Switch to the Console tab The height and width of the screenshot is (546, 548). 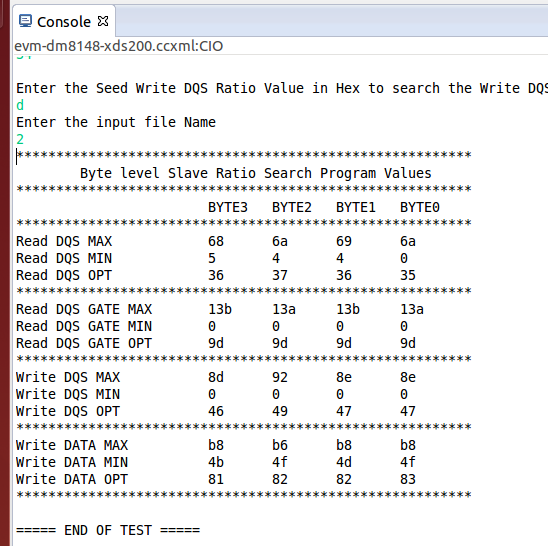64,22
